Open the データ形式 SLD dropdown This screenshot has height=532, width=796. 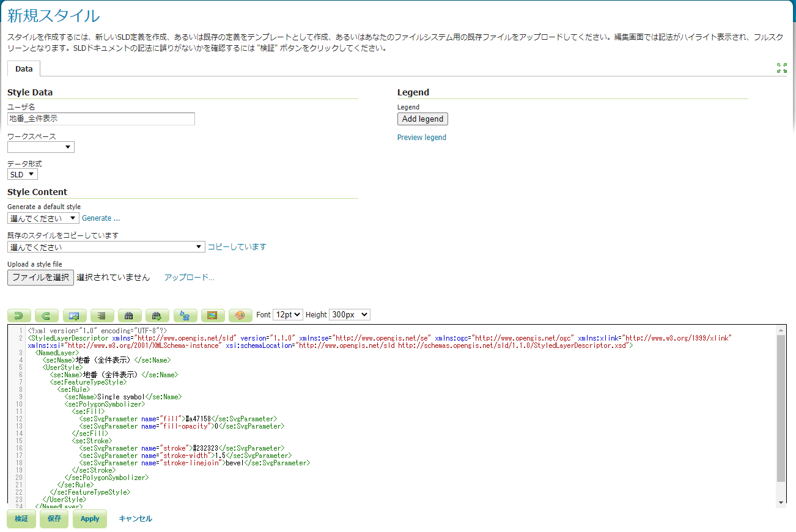click(23, 175)
